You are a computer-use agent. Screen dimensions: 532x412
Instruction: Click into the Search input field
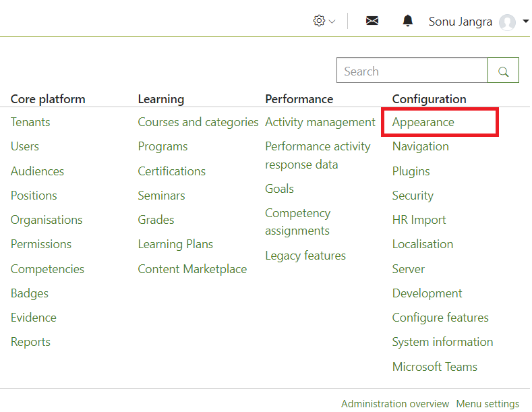click(412, 70)
